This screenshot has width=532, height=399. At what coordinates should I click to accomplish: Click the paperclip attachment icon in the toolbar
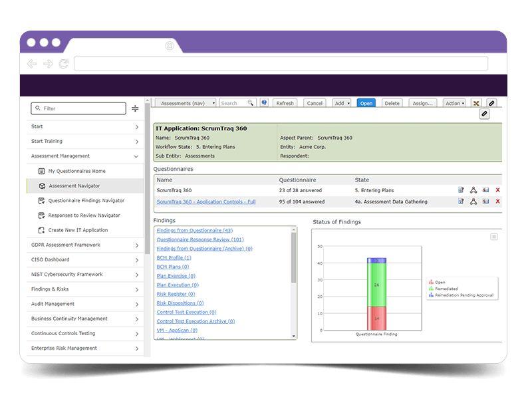491,103
